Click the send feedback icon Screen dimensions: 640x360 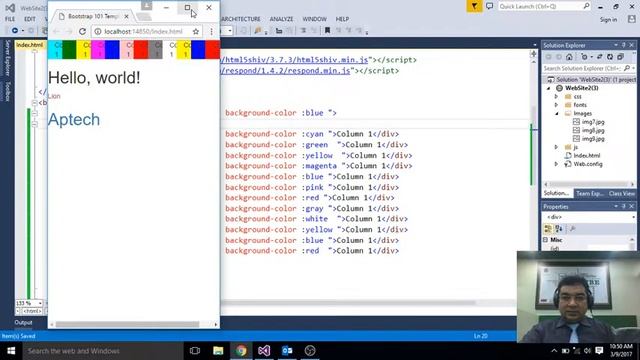pos(489,7)
